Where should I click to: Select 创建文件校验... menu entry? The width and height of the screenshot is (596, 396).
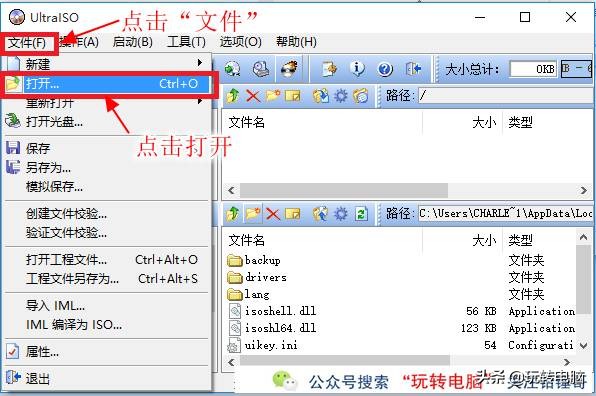(x=106, y=214)
